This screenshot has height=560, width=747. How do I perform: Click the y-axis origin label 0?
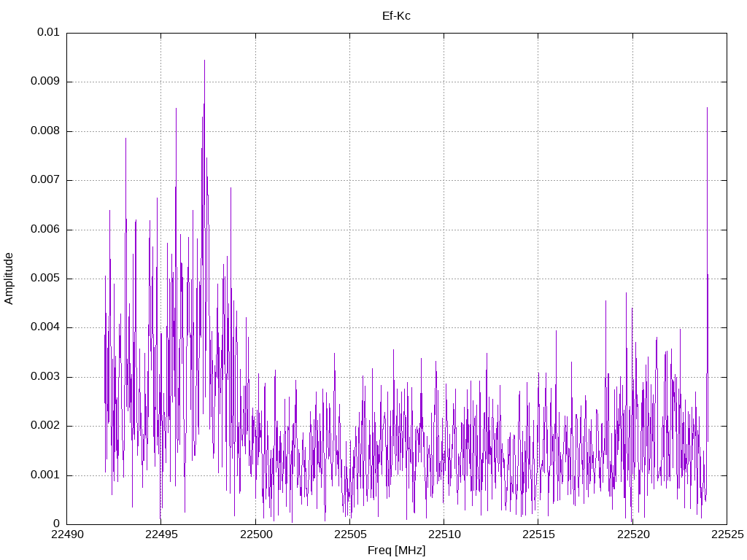(56, 524)
